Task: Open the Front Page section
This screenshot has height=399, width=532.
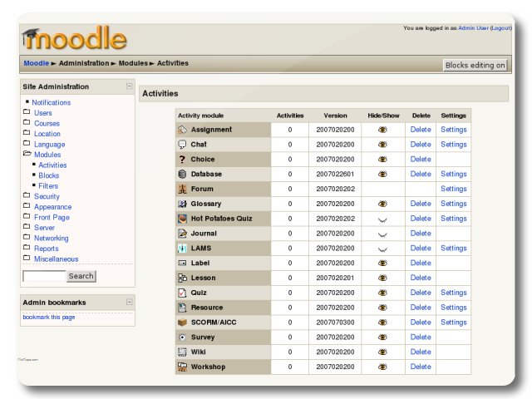Action: 52,218
